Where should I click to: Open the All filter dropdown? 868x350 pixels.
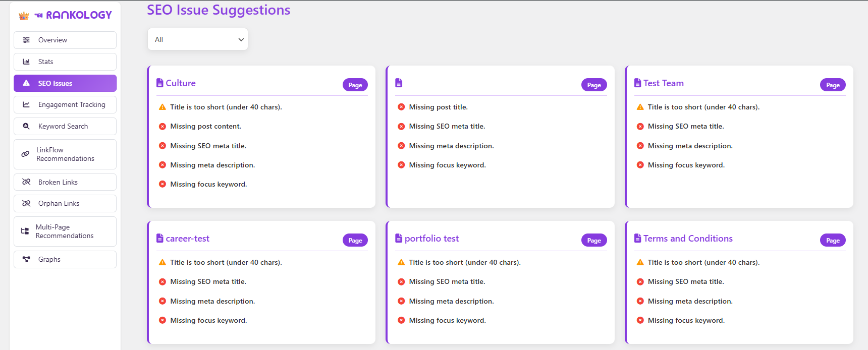click(198, 39)
